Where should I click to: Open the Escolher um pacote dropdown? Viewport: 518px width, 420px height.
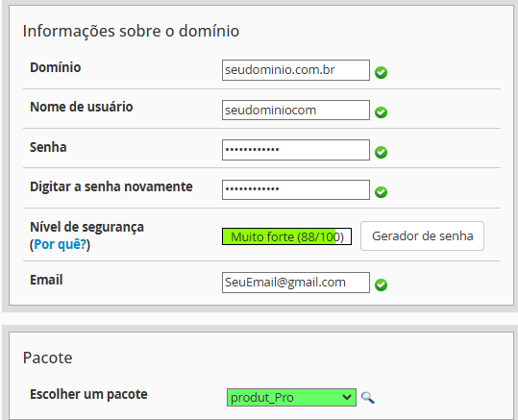pos(291,397)
